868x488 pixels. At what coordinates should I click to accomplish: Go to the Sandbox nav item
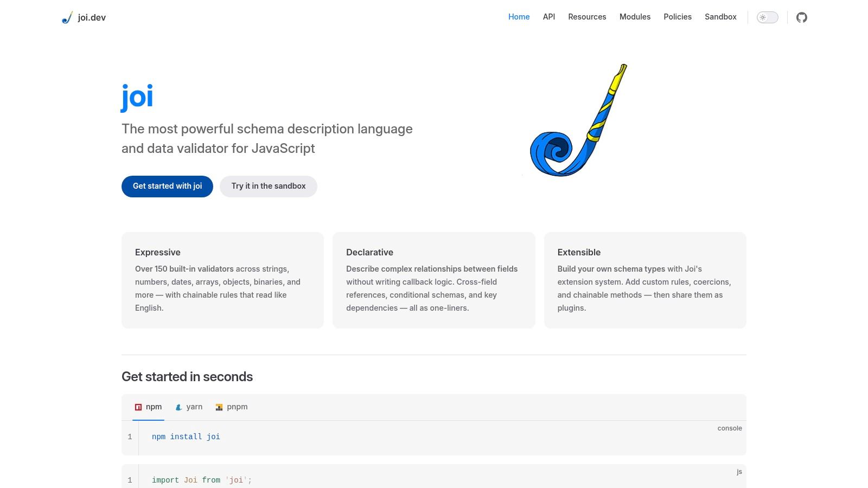click(x=720, y=17)
